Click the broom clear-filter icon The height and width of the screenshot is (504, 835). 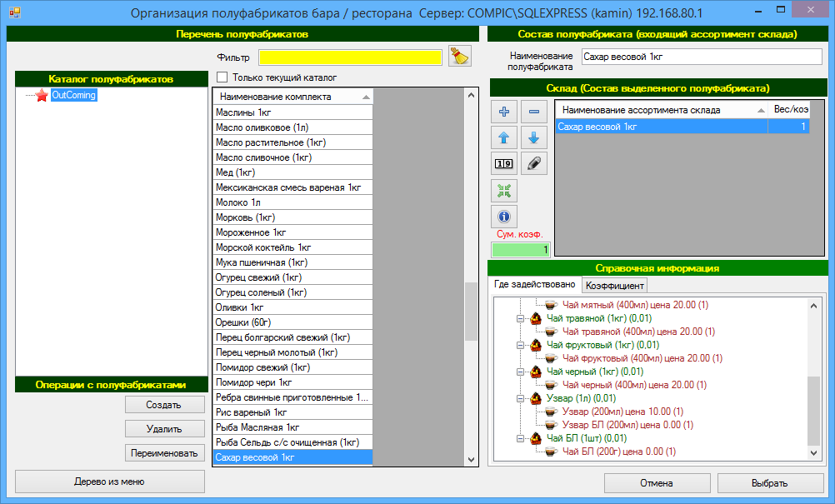[459, 56]
